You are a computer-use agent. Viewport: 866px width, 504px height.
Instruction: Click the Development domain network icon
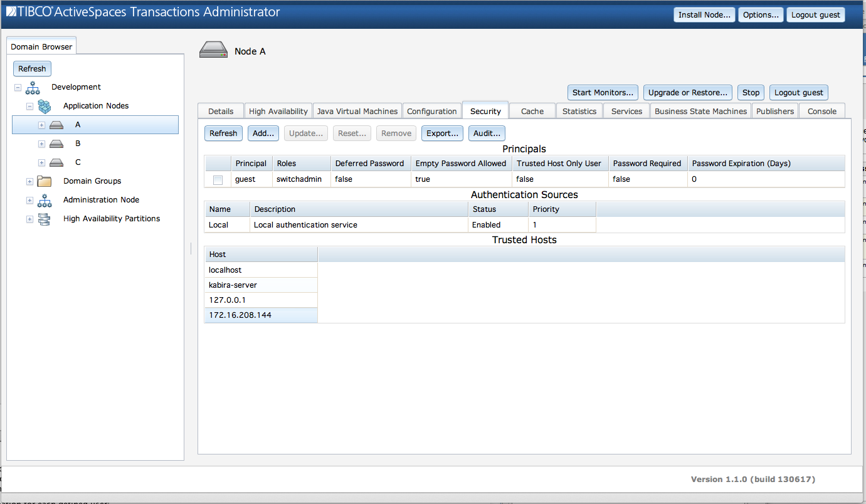(33, 87)
